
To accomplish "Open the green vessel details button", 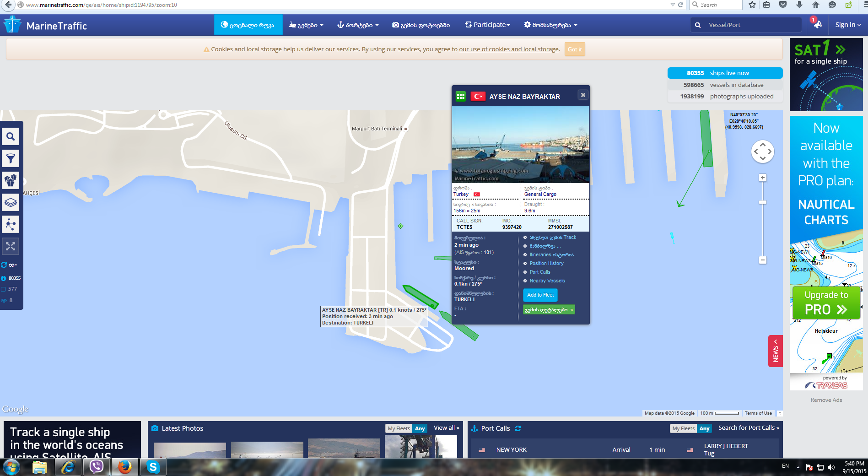I will pos(549,310).
